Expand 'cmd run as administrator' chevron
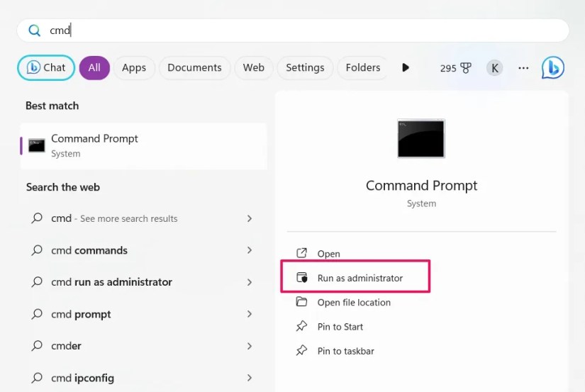Screen dimensions: 585x392 (x=250, y=282)
